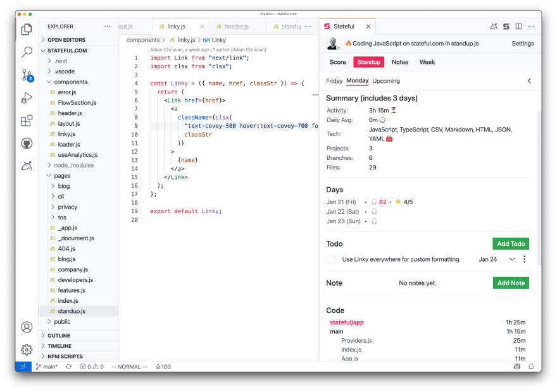Click the user avatar in Stateful panel
This screenshot has height=392, width=557.
(x=332, y=43)
